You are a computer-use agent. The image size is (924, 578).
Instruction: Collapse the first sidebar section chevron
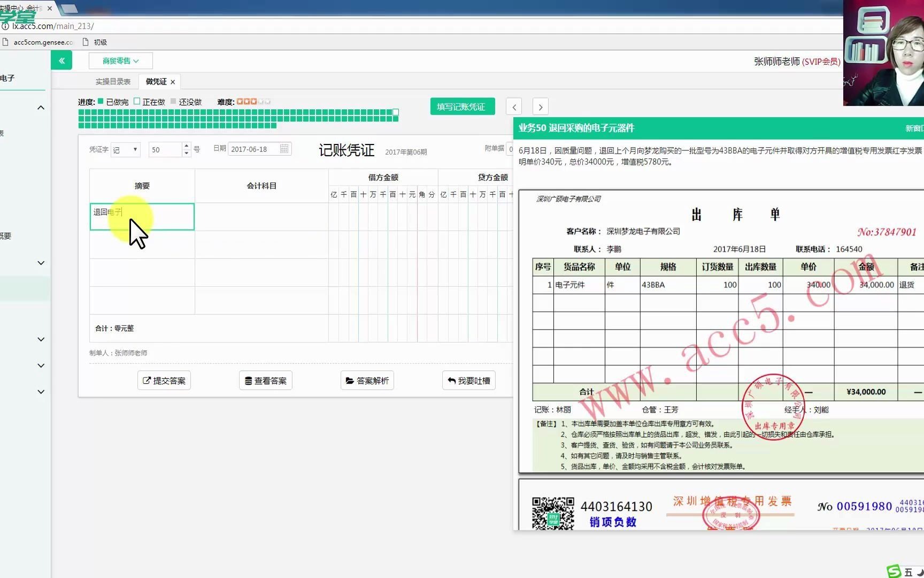(41, 108)
